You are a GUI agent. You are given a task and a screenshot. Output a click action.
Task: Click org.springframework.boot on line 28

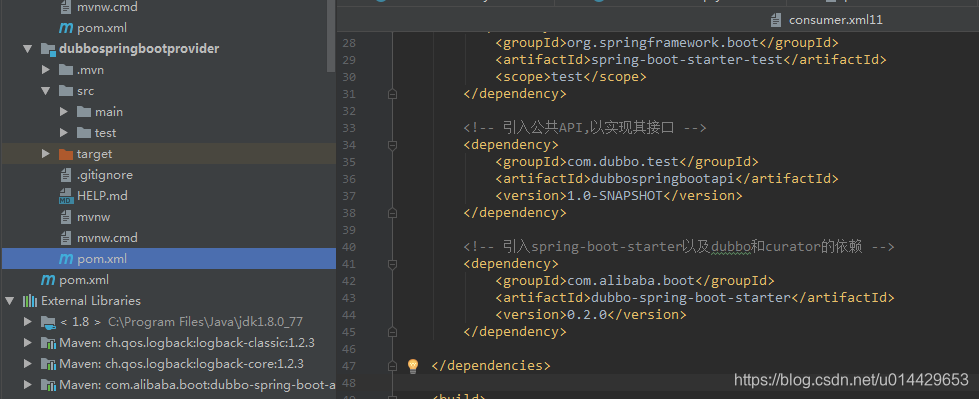(662, 43)
